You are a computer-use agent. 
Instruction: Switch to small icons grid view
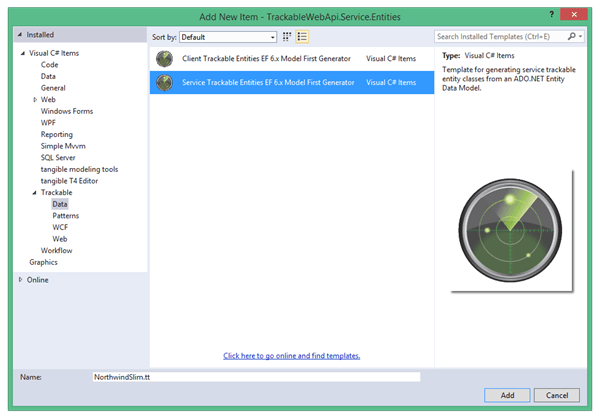click(287, 37)
